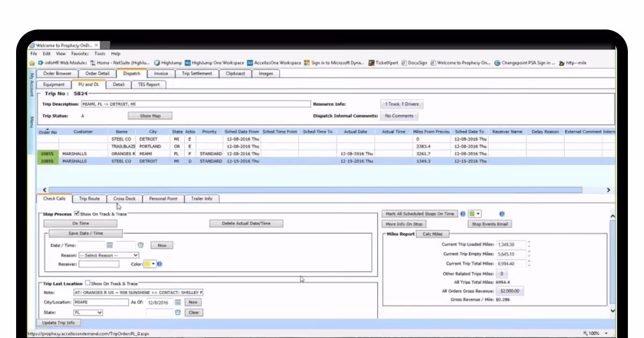644x338 pixels.
Task: Open Welcome to Prophesy favorite bookmark
Action: [x=460, y=63]
